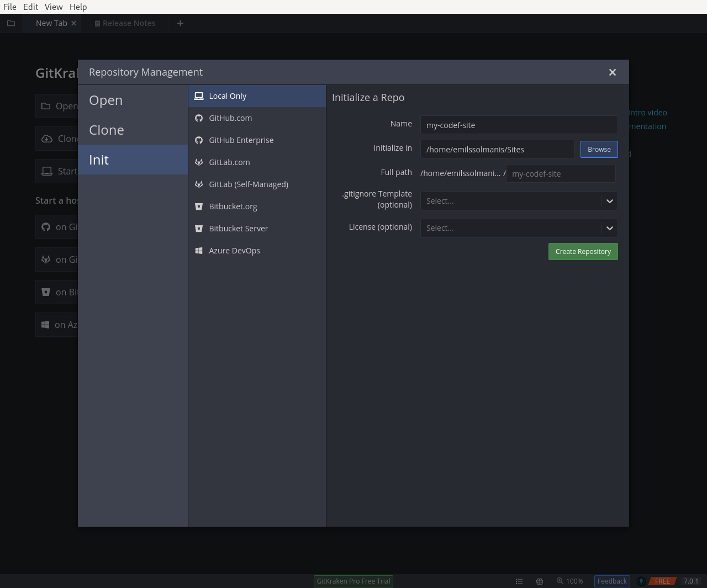Expand the License dropdown arrow

pyautogui.click(x=610, y=228)
